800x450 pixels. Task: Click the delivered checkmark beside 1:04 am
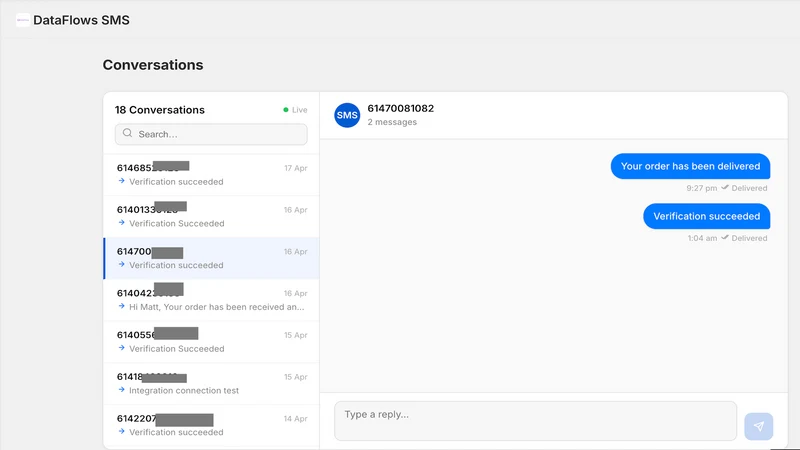coord(724,238)
